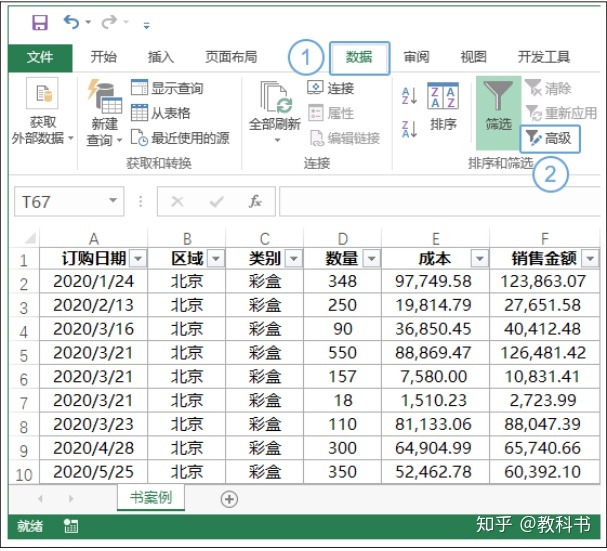This screenshot has width=607, height=551.
Task: Open the 排序 sort dialog icon
Action: pos(443,96)
